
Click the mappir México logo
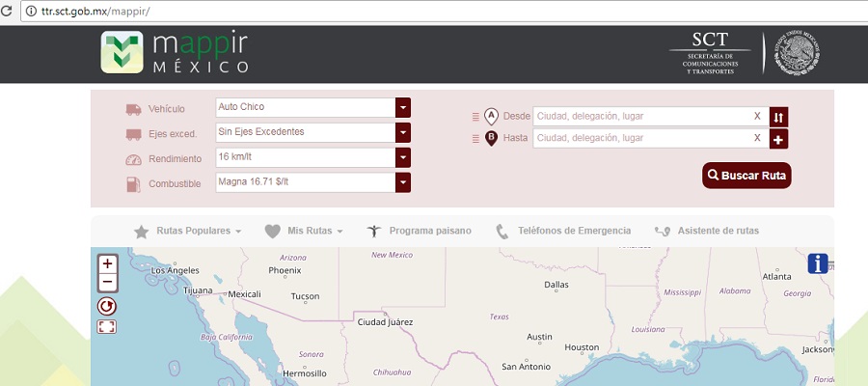coord(176,53)
